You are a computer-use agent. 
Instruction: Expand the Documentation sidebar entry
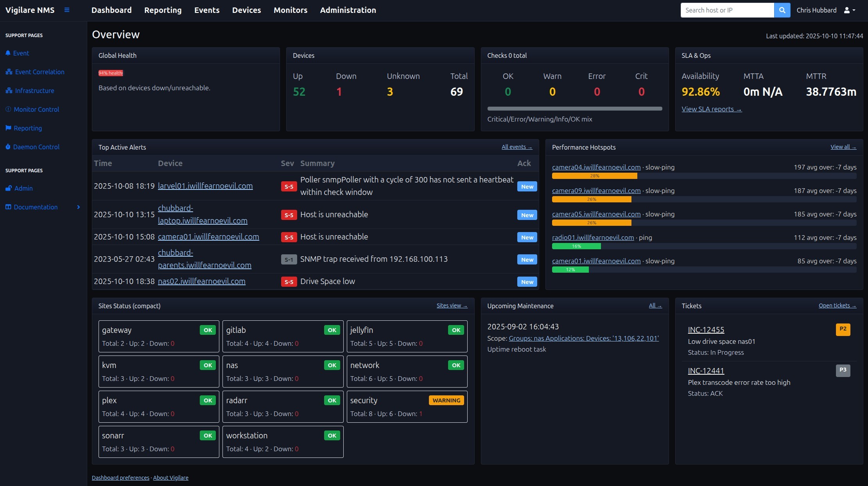[78, 207]
